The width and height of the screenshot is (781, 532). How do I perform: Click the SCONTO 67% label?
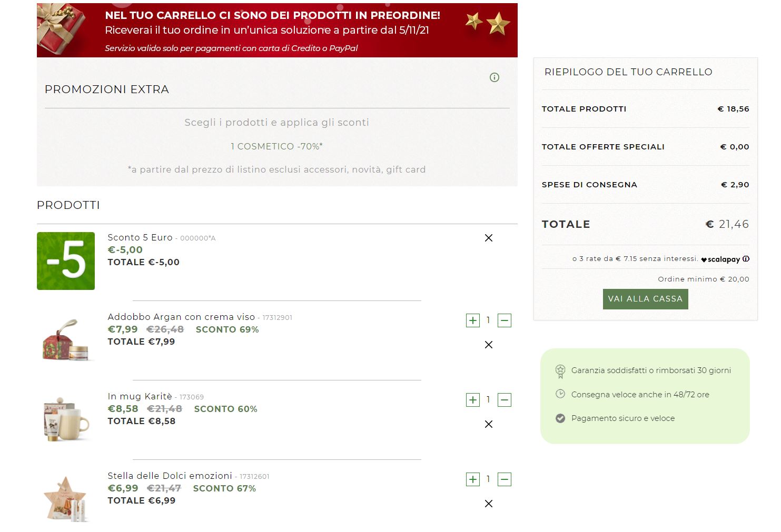[x=224, y=488]
